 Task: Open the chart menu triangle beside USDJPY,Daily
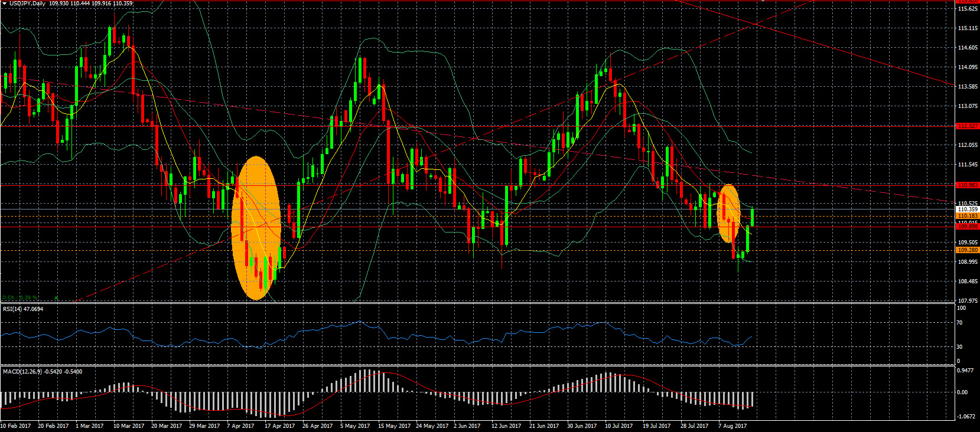point(4,4)
